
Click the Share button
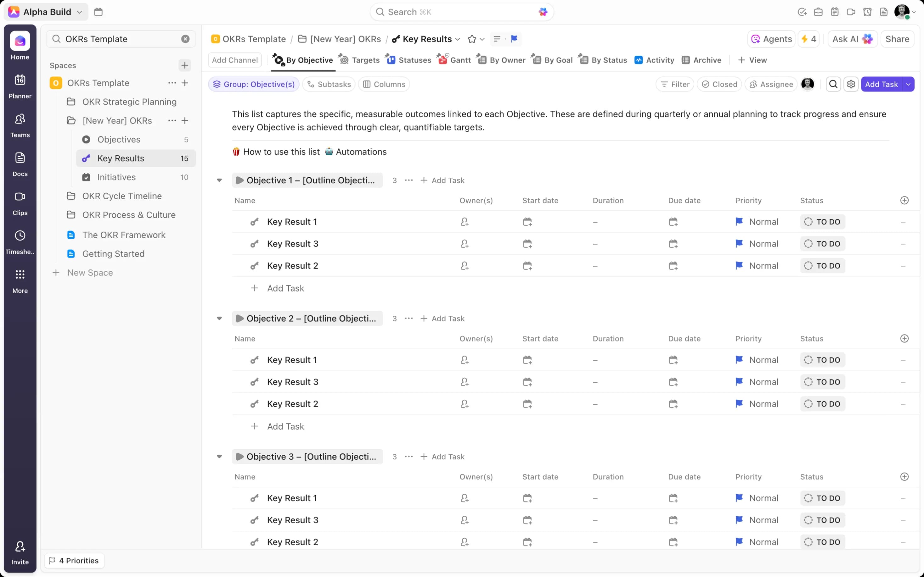(x=897, y=39)
